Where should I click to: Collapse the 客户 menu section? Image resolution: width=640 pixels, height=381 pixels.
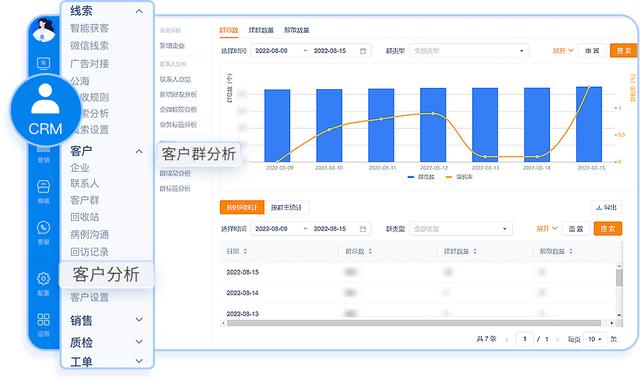tap(139, 151)
